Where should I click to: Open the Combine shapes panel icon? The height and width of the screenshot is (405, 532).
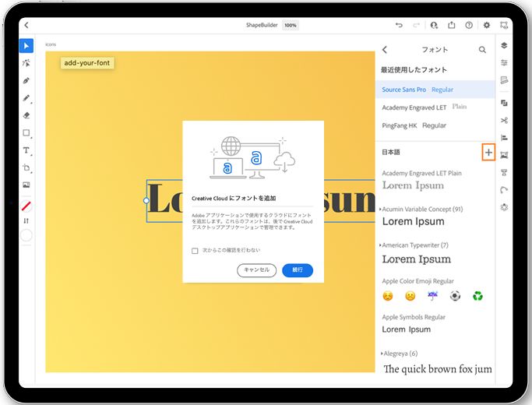coord(504,103)
